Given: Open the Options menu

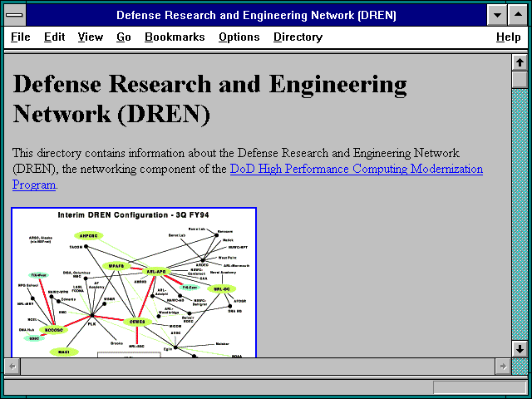Looking at the screenshot, I should (x=239, y=37).
